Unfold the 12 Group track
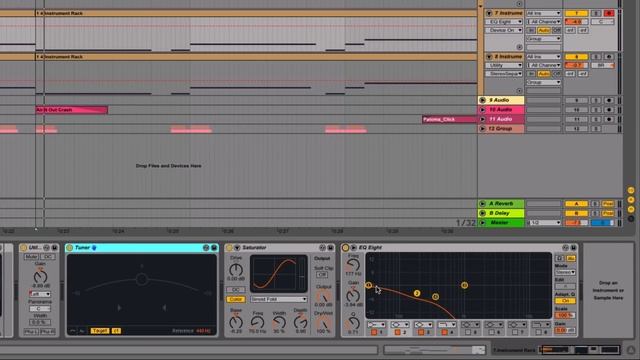 tap(482, 129)
